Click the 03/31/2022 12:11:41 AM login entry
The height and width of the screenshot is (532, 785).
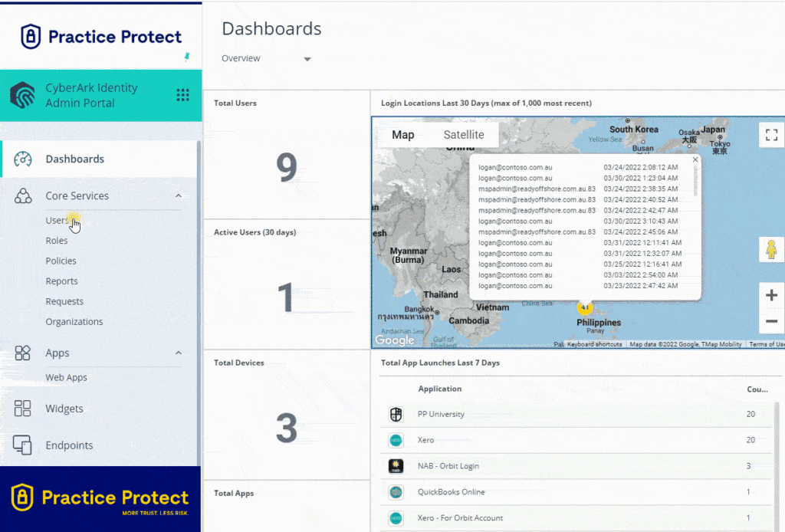(580, 243)
